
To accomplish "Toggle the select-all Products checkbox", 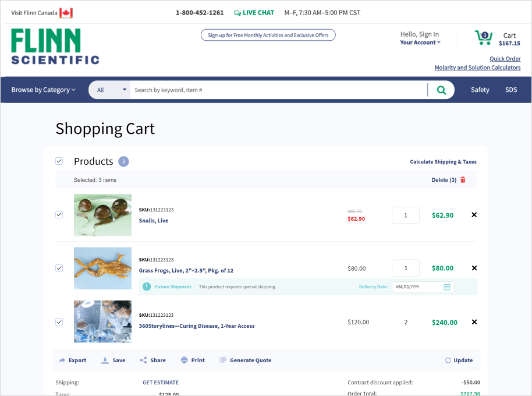I will (59, 161).
